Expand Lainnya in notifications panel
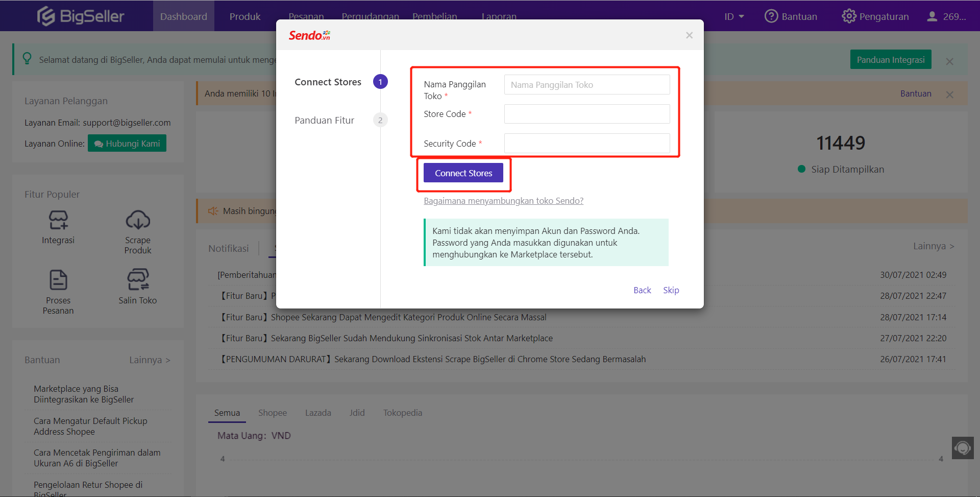This screenshot has width=980, height=497. (934, 246)
